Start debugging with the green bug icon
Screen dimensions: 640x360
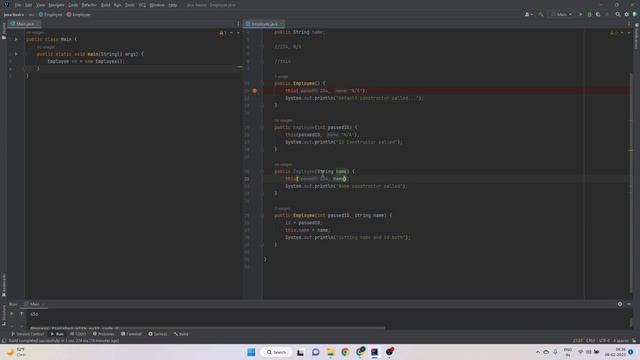pyautogui.click(x=589, y=14)
